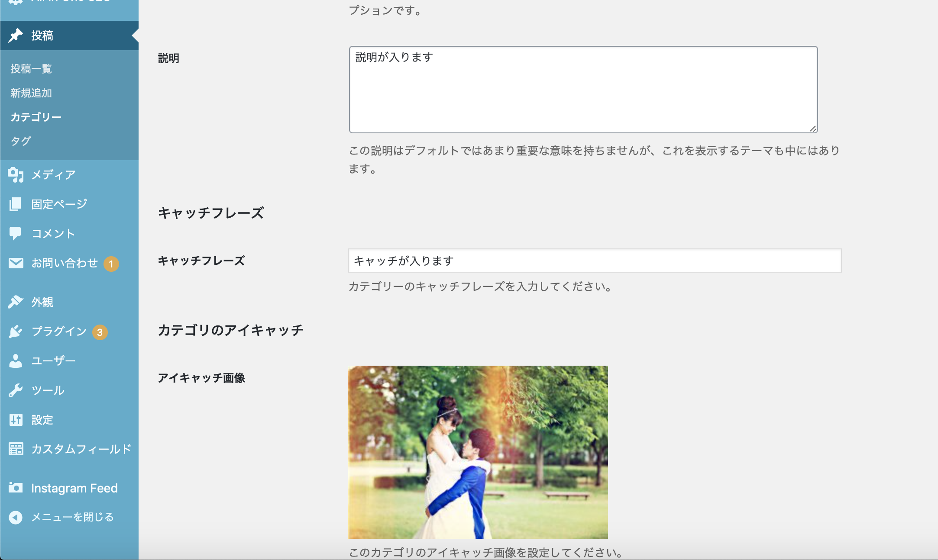The image size is (938, 560).
Task: Click the camera icon beside Instagram Feed
Action: point(16,488)
